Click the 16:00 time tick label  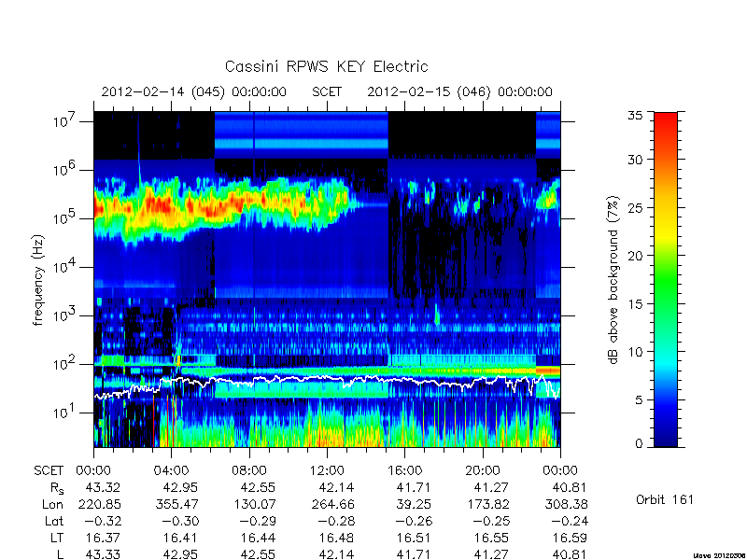coord(404,470)
